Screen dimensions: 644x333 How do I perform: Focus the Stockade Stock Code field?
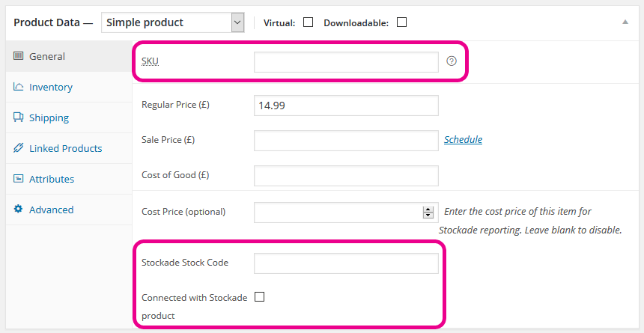[x=346, y=263]
